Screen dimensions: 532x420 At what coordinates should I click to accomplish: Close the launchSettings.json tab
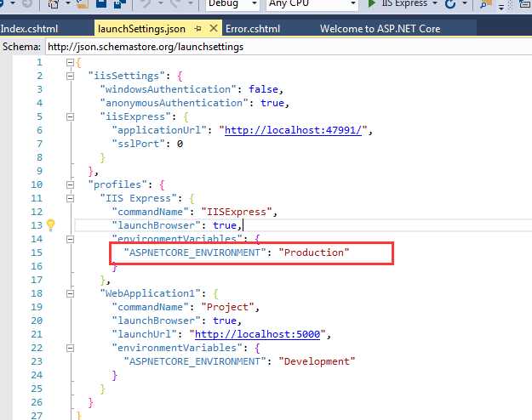tap(214, 28)
